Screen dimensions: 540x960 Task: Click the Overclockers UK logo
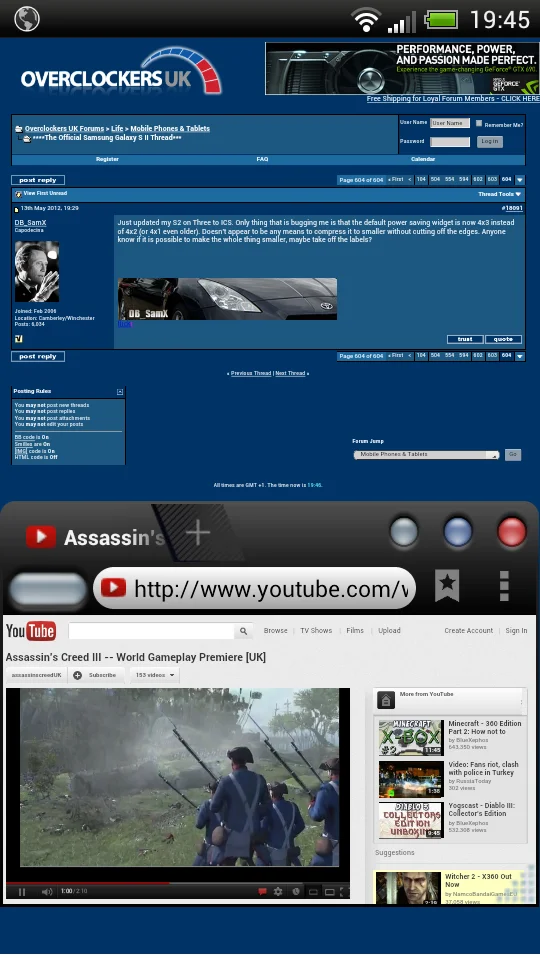(121, 72)
